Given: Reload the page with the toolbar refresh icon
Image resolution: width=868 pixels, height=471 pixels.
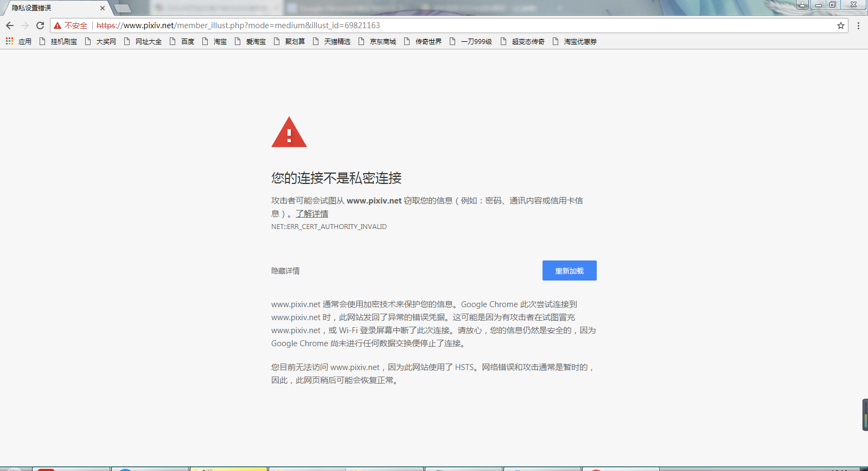Looking at the screenshot, I should (40, 26).
